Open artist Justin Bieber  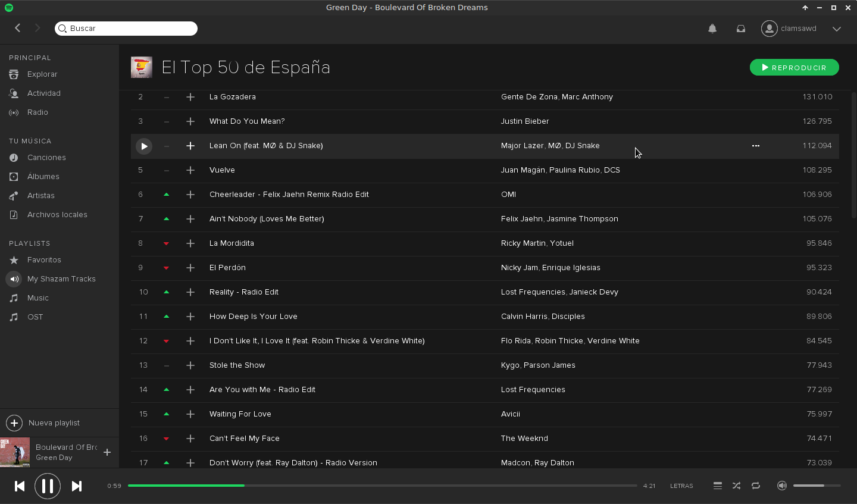coord(525,121)
